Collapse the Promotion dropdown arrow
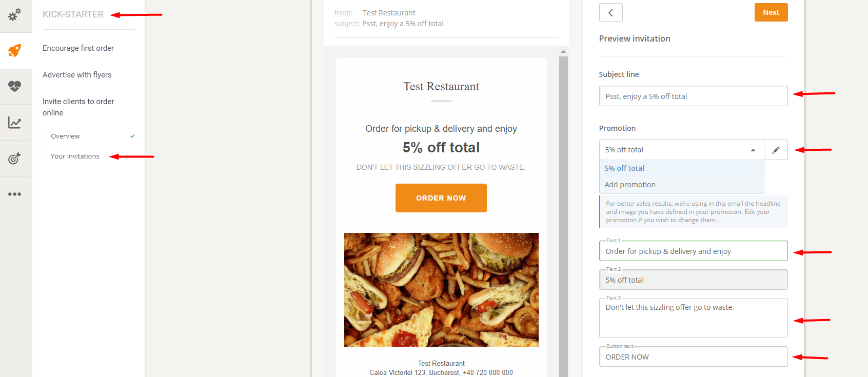868x377 pixels. pos(753,150)
